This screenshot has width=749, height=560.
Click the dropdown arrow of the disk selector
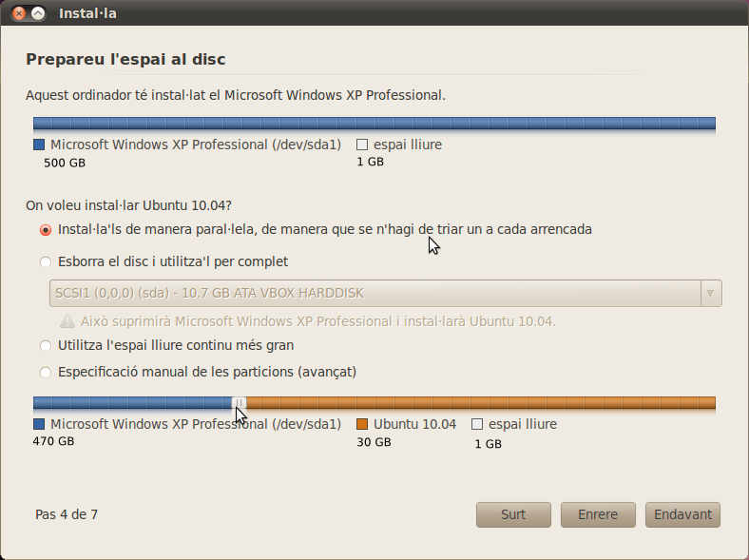pyautogui.click(x=710, y=293)
